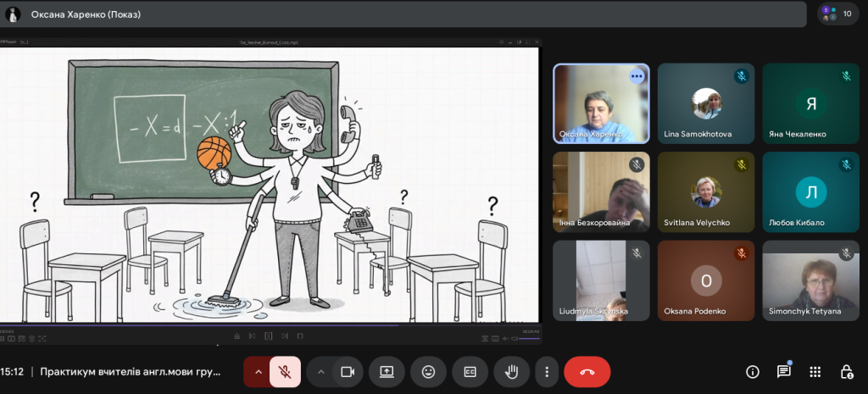Raise your hand in the meeting
The width and height of the screenshot is (868, 394).
click(x=511, y=371)
